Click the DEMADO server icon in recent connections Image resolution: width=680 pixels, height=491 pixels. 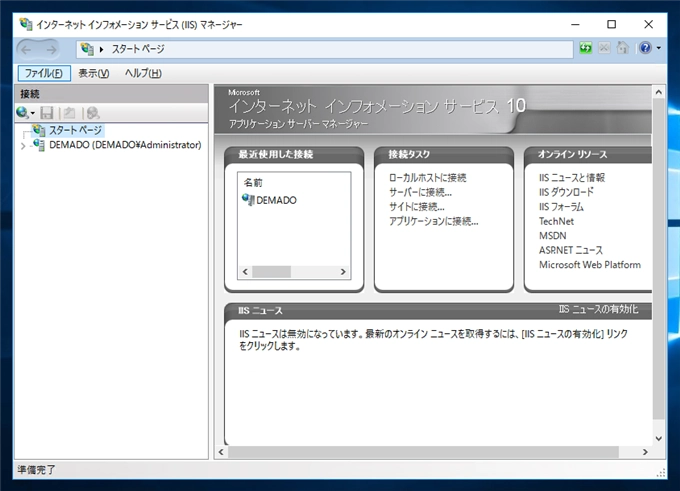point(248,200)
